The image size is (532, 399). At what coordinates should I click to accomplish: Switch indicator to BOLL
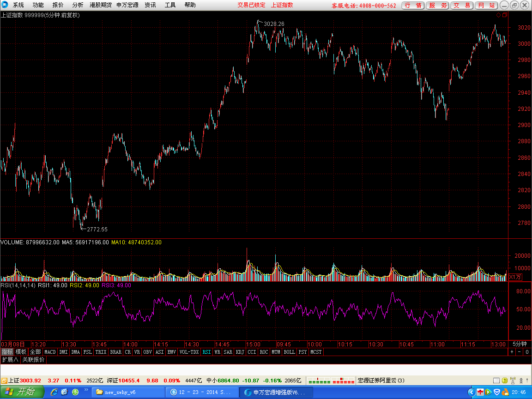point(290,352)
